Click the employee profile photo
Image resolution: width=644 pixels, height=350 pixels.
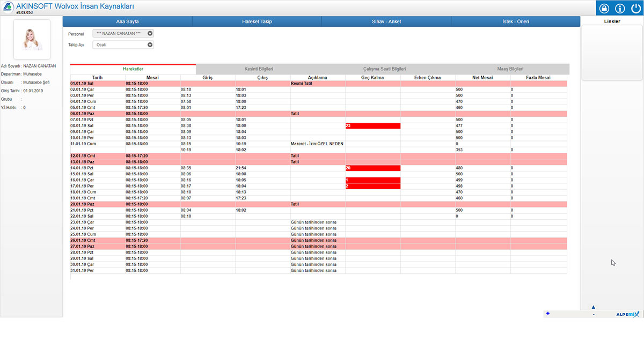coord(32,39)
